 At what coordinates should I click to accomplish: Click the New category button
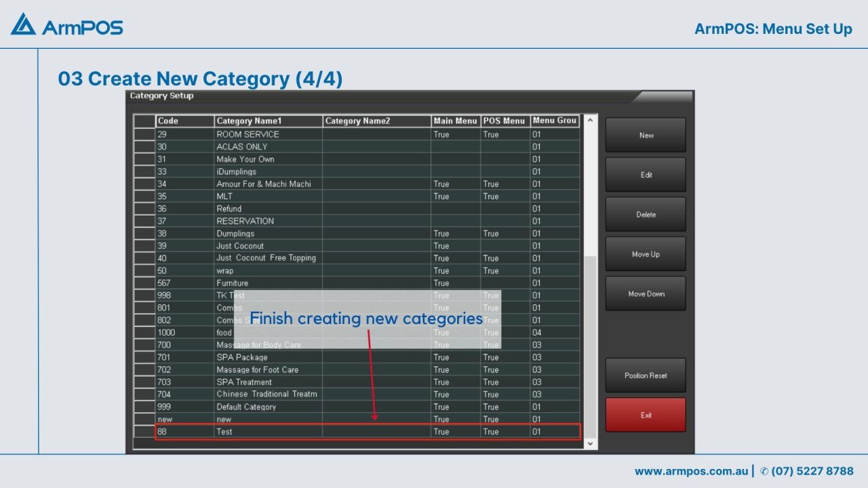coord(645,135)
